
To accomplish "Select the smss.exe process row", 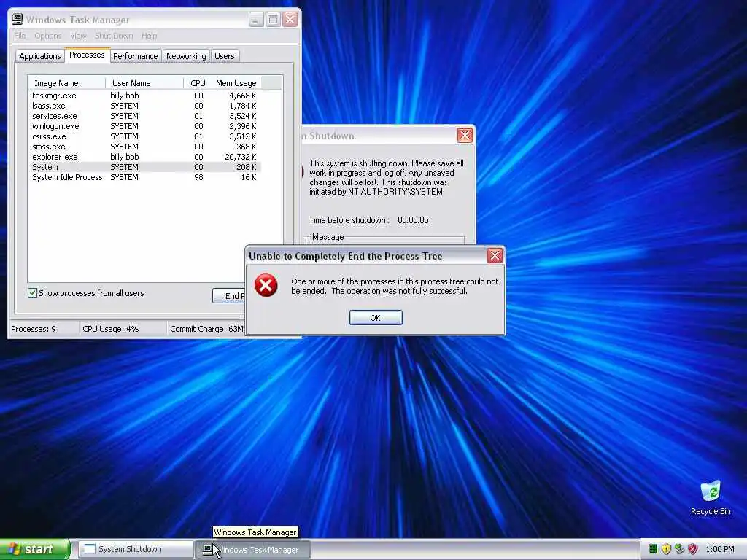I will pos(144,147).
